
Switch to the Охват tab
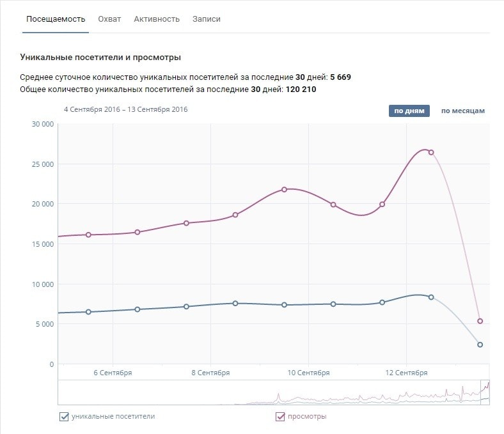[109, 19]
